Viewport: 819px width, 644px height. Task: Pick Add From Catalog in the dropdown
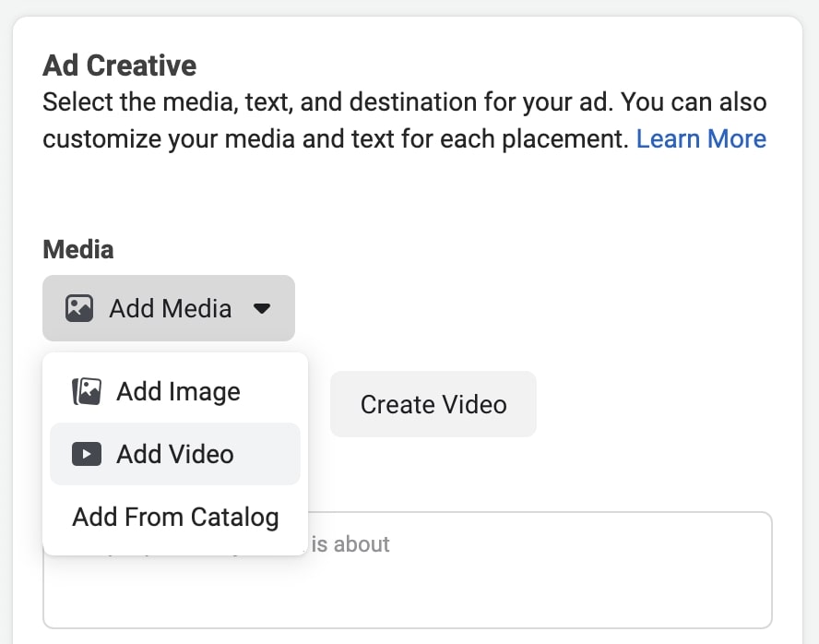point(175,517)
